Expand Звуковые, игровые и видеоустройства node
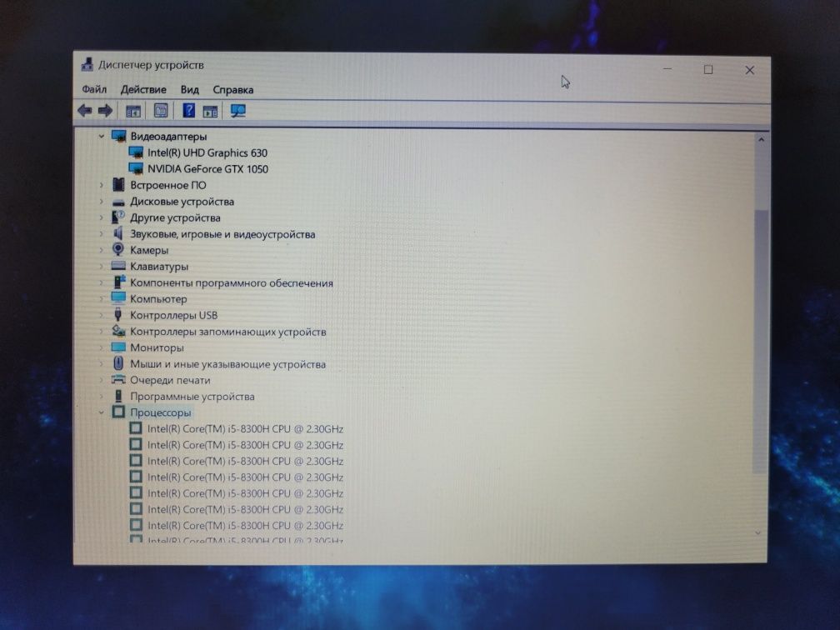Viewport: 840px width, 630px height. coord(102,234)
